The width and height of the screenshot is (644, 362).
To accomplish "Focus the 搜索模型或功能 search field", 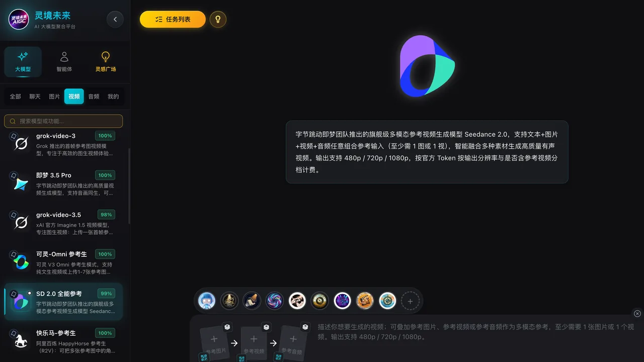I will tap(63, 121).
